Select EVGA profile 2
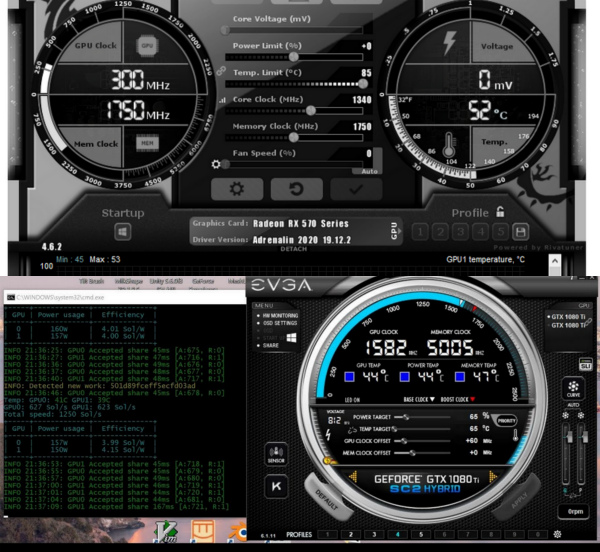Image resolution: width=600 pixels, height=552 pixels. click(x=351, y=534)
